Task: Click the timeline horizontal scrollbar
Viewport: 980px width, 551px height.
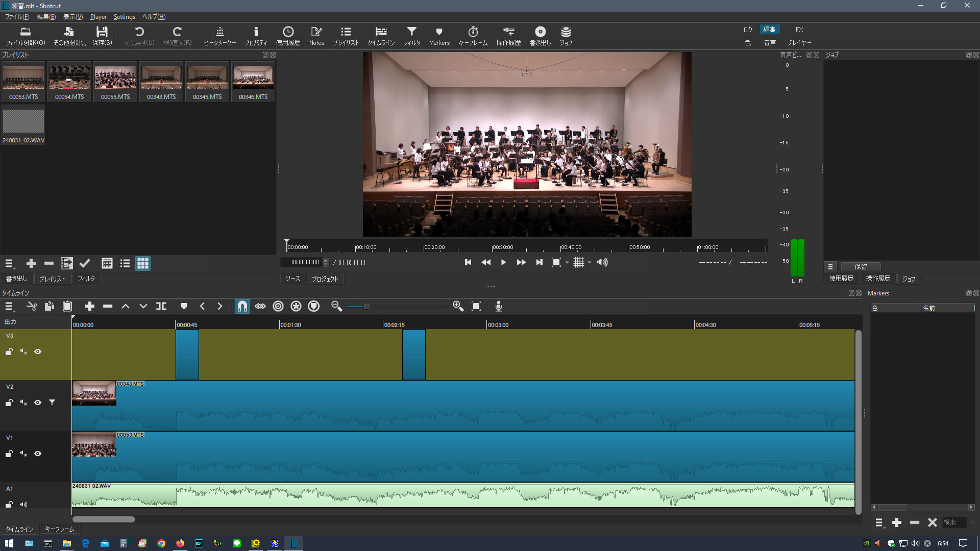Action: tap(104, 519)
